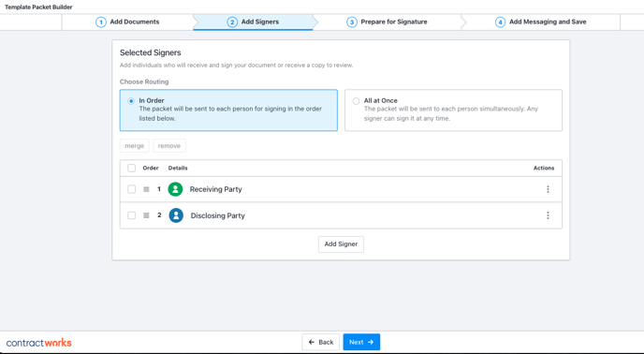The image size is (644, 354).
Task: Click the green Receiving Party avatar icon
Action: pos(175,189)
